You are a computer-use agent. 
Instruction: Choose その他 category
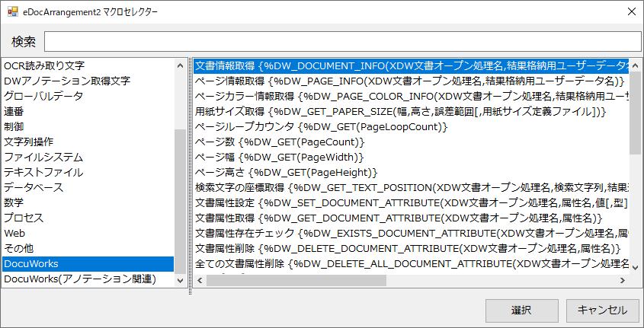[x=88, y=248]
